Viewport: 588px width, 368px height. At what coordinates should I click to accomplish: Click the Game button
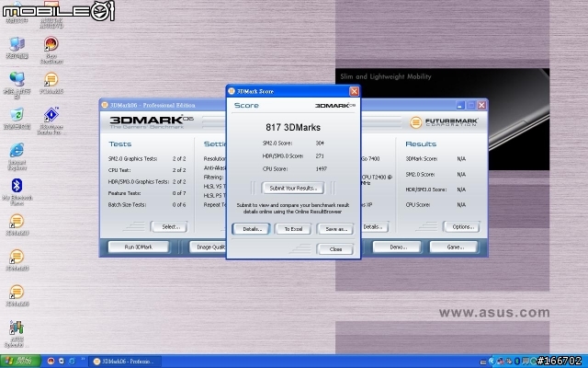tap(454, 247)
